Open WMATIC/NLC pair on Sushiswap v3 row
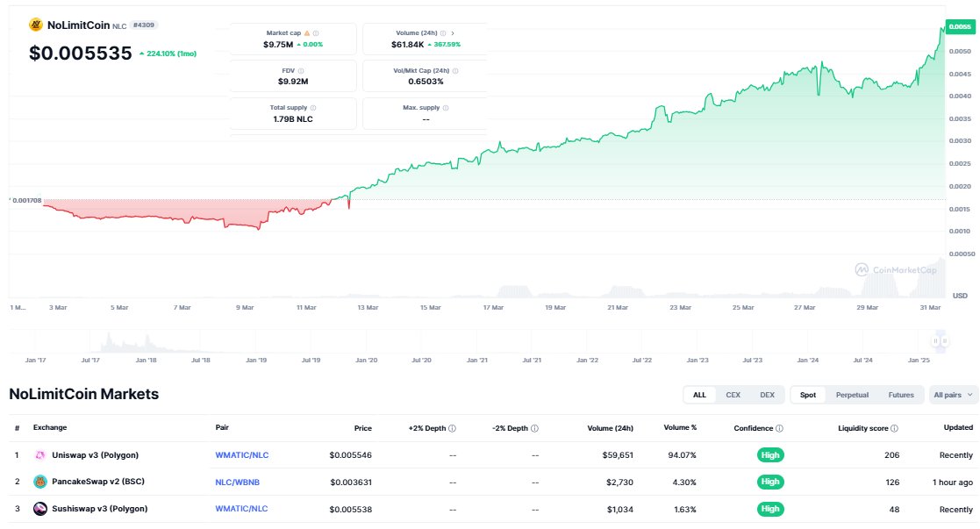 click(x=241, y=509)
